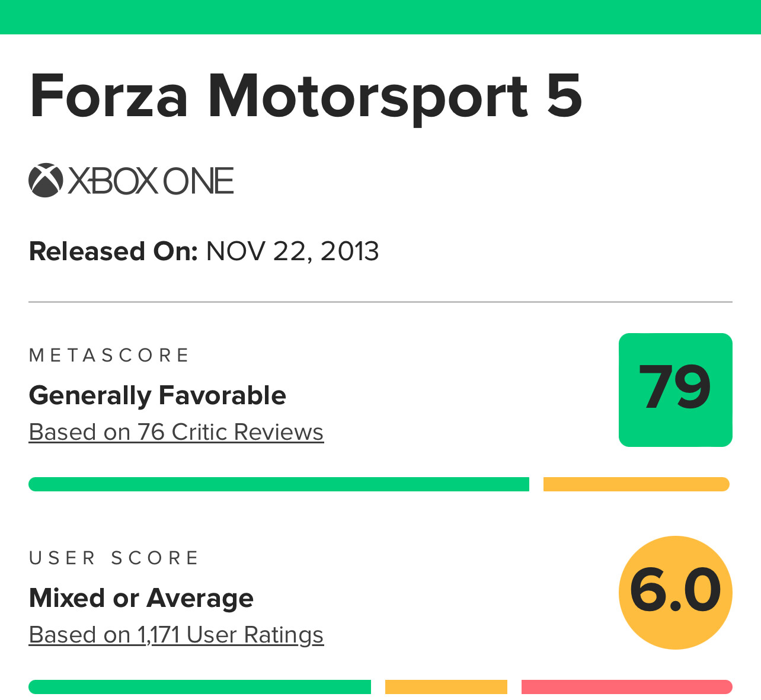Click the yellow mixed user ratings bar

click(x=446, y=687)
